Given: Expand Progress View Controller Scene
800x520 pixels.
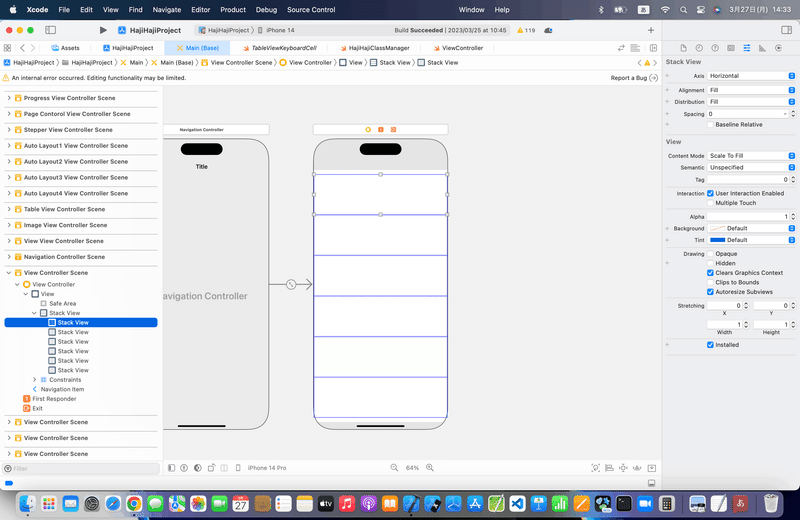Looking at the screenshot, I should (x=9, y=98).
